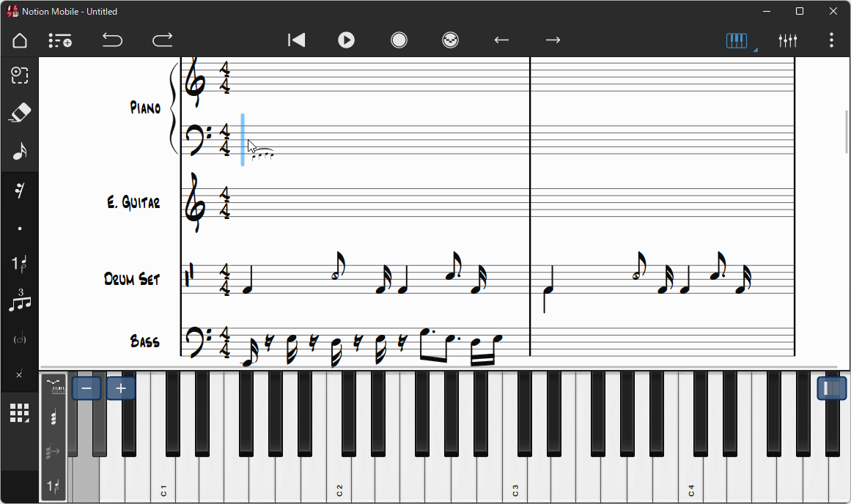
Task: Open the mixer sliders icon
Action: click(x=787, y=41)
